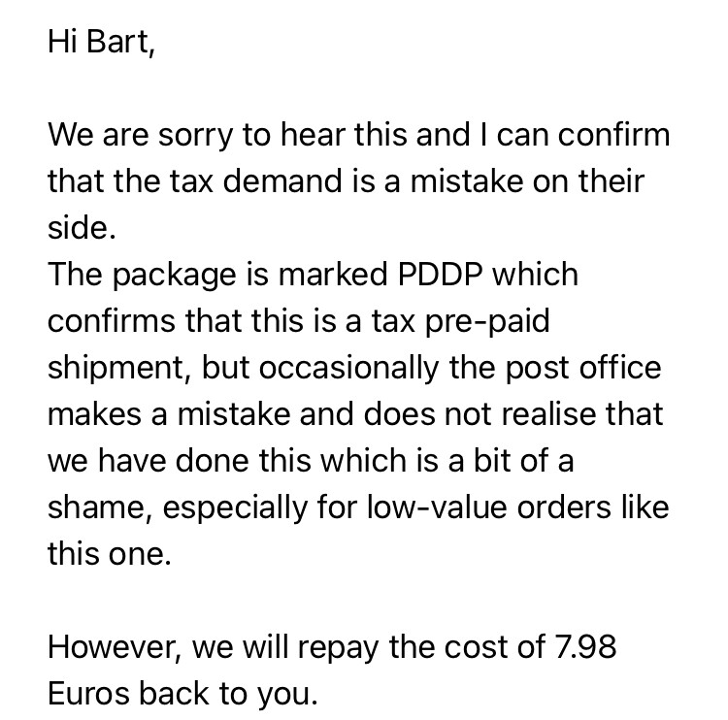Screen dimensions: 728x720
Task: Click the amount "7.98" in the email
Action: tap(585, 646)
